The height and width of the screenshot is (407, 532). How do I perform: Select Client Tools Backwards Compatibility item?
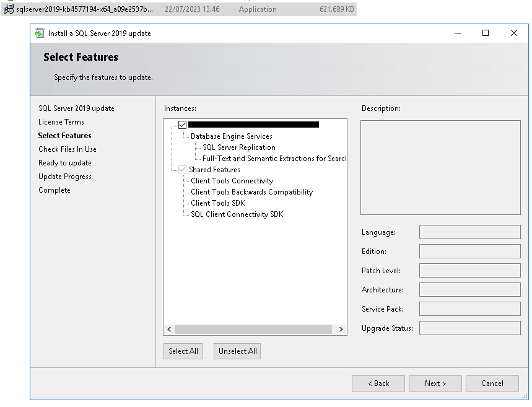(x=251, y=192)
